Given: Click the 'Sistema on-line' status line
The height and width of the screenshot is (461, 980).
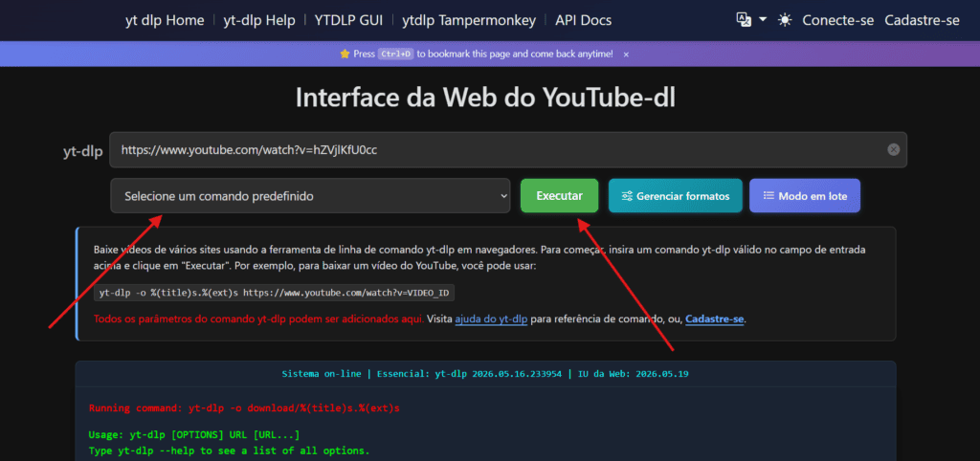Looking at the screenshot, I should [485, 374].
